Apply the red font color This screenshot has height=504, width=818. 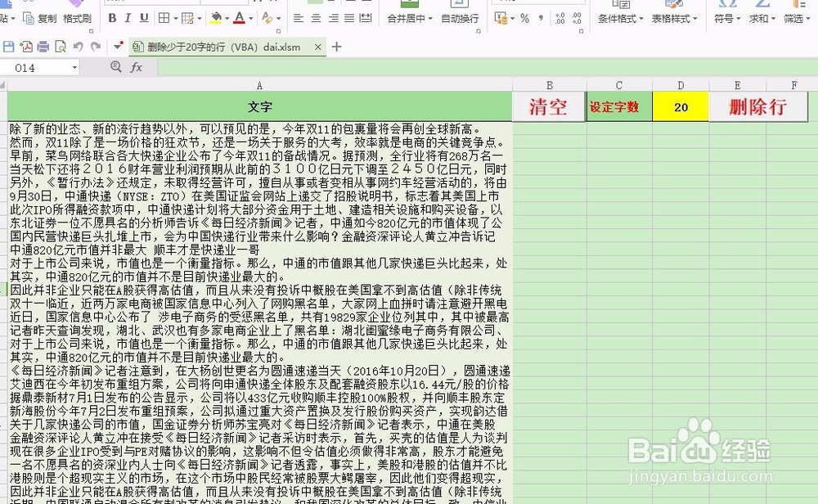240,18
